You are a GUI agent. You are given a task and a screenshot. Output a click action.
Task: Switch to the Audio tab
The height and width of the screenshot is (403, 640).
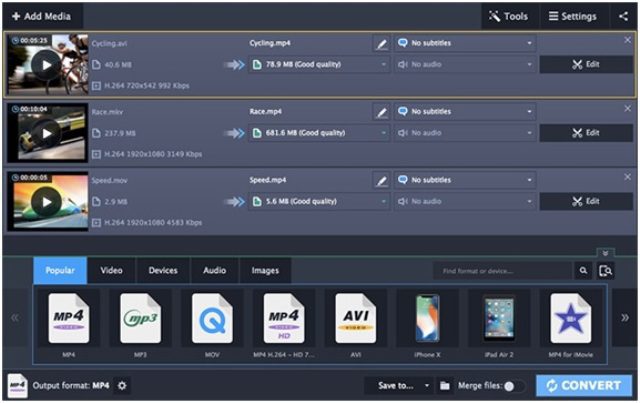[x=215, y=270]
